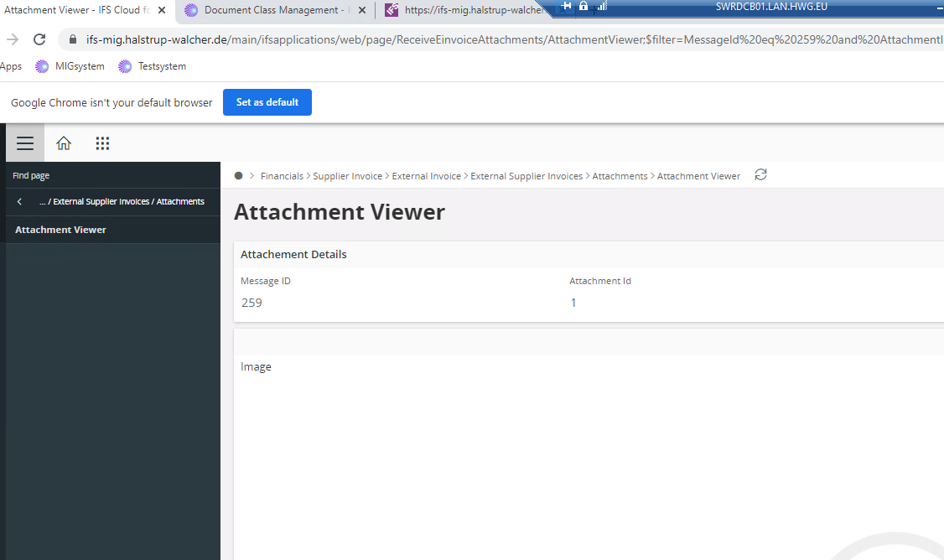Click Attachment Viewer breadcrumb entry
This screenshot has height=560, width=944.
click(x=698, y=176)
